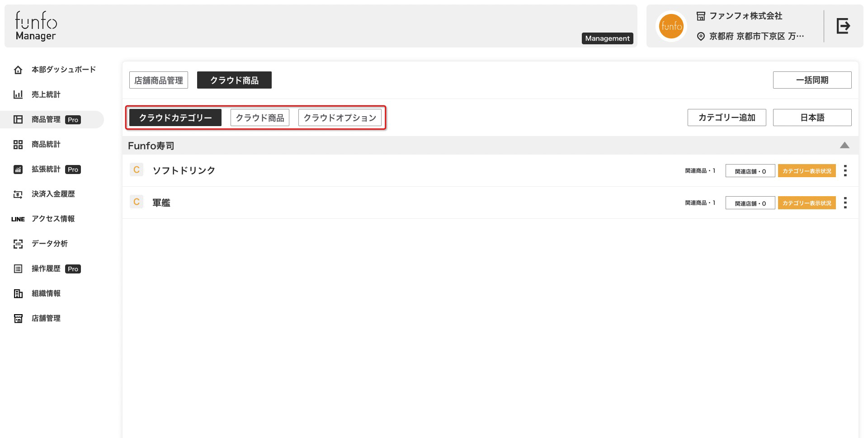
Task: Open the クラウド商品 sub-tab
Action: click(260, 118)
